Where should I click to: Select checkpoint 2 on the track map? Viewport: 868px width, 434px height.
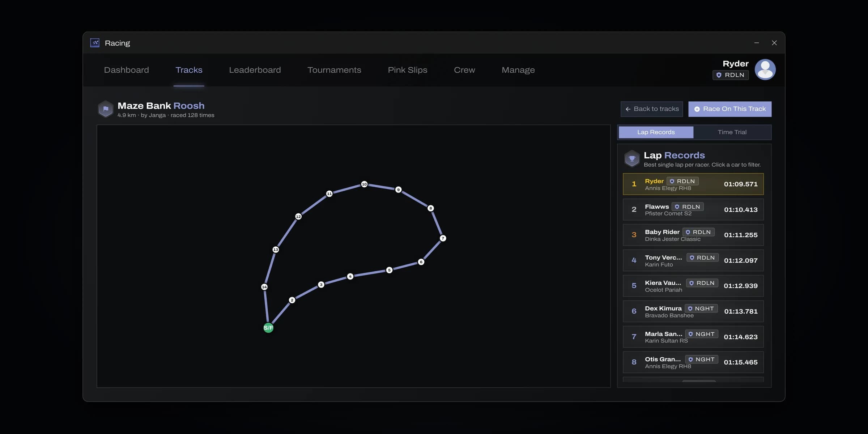(292, 300)
